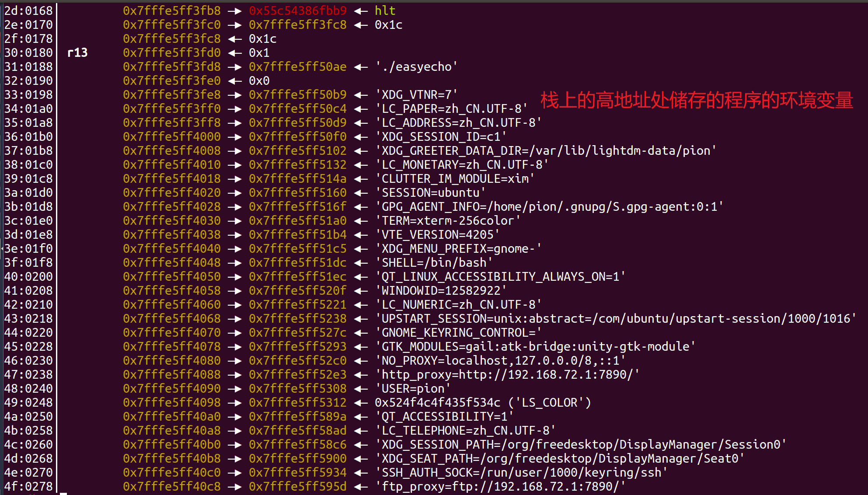The image size is (868, 495).
Task: Click the offset label 2d:0168
Action: (28, 11)
